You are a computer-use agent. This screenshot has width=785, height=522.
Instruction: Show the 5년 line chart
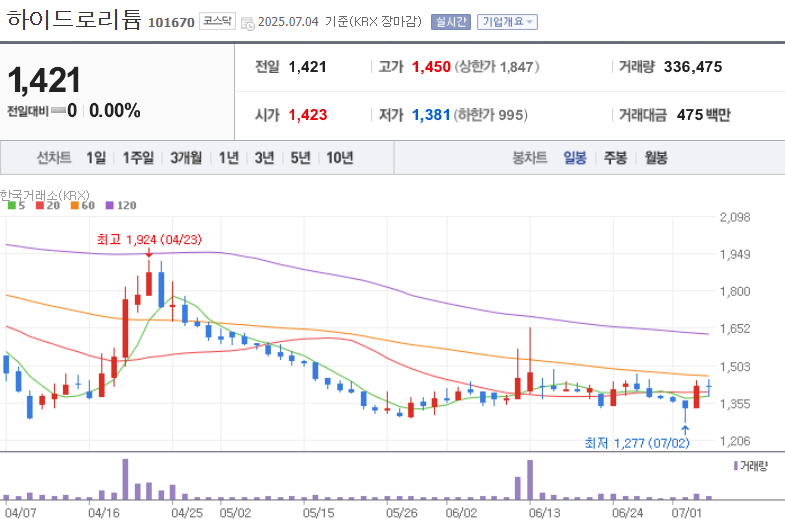click(x=300, y=158)
